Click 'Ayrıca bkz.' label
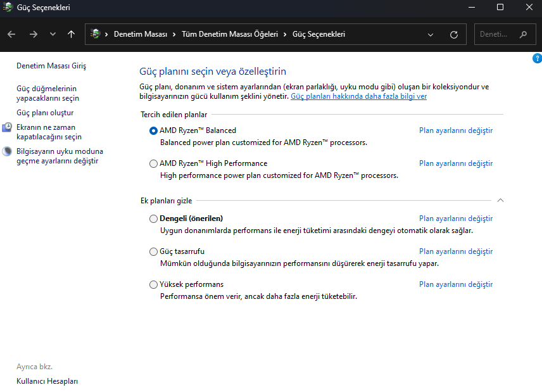542x392 pixels. pos(35,367)
